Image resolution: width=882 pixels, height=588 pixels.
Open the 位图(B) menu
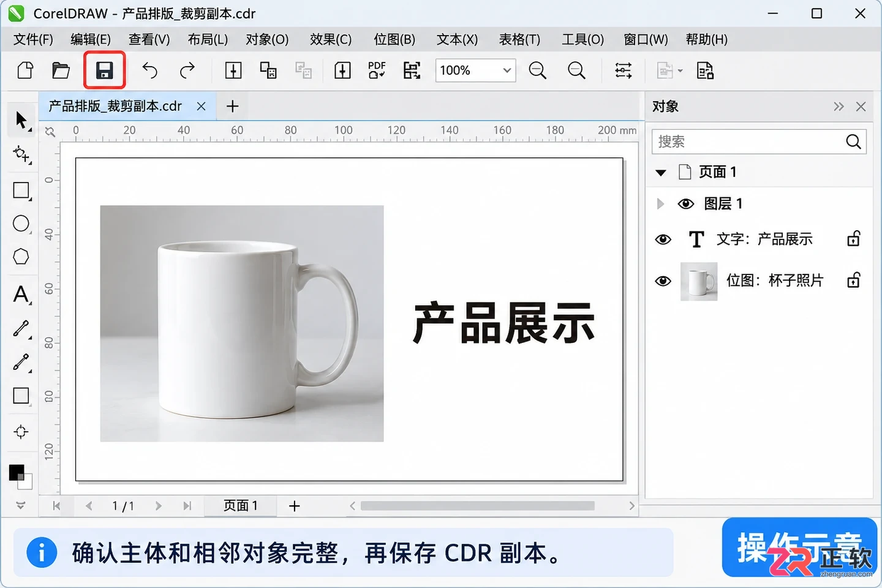coord(394,40)
